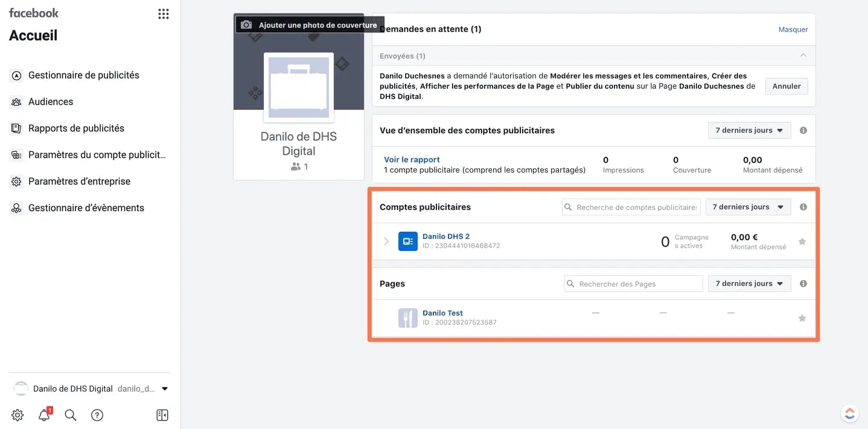This screenshot has width=868, height=429.
Task: Go to Paramètres d'entreprise
Action: click(79, 182)
